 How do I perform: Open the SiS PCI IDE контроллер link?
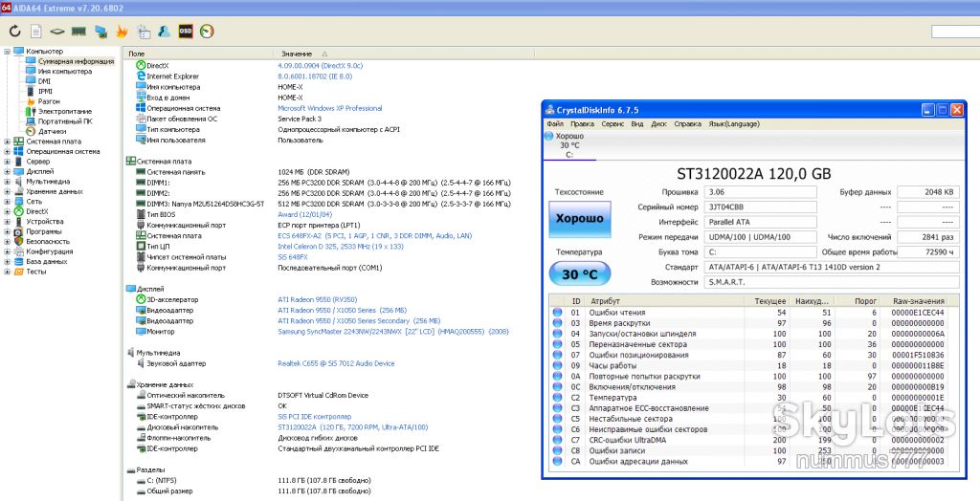[x=314, y=416]
